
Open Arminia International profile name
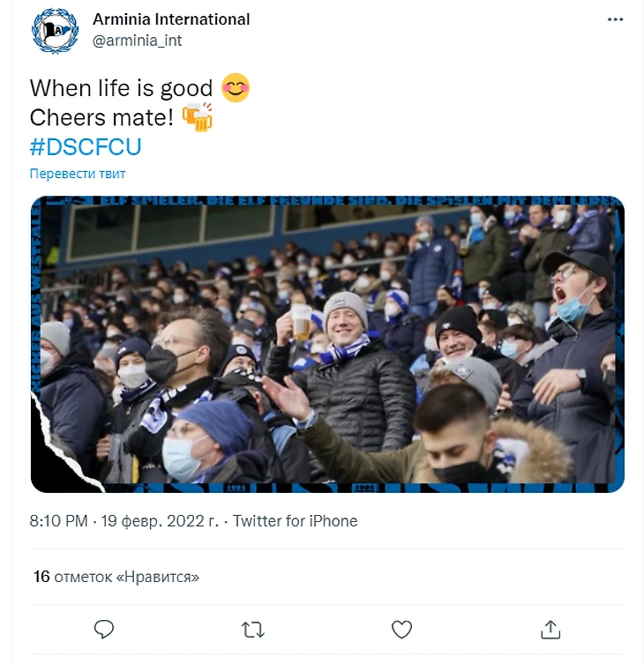pos(171,19)
